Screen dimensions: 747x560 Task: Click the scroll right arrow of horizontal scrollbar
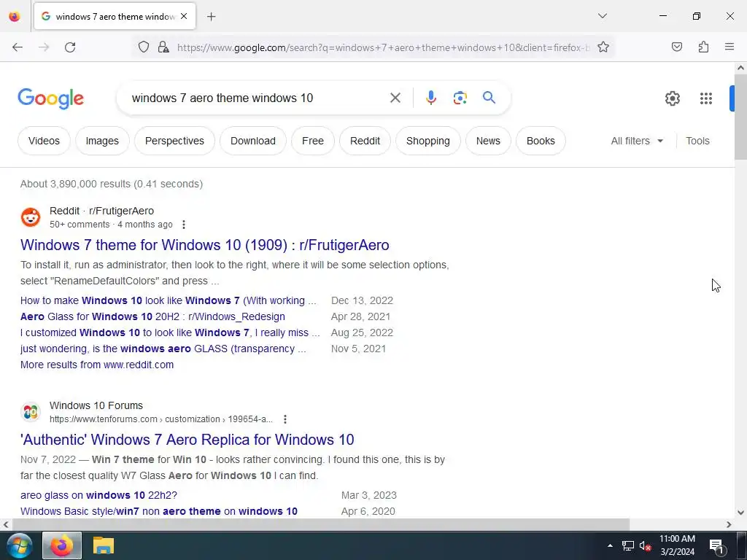[x=729, y=525]
